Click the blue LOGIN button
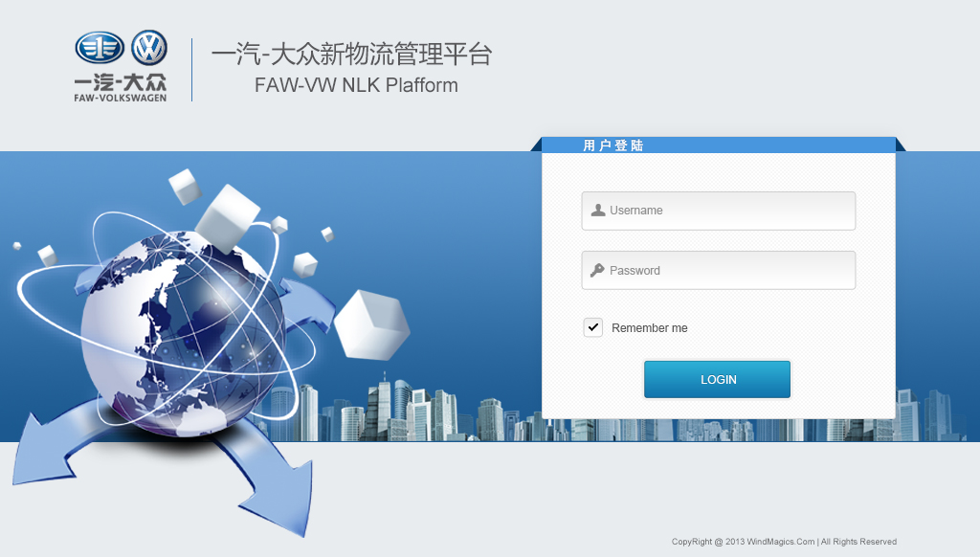980x557 pixels. [x=718, y=379]
